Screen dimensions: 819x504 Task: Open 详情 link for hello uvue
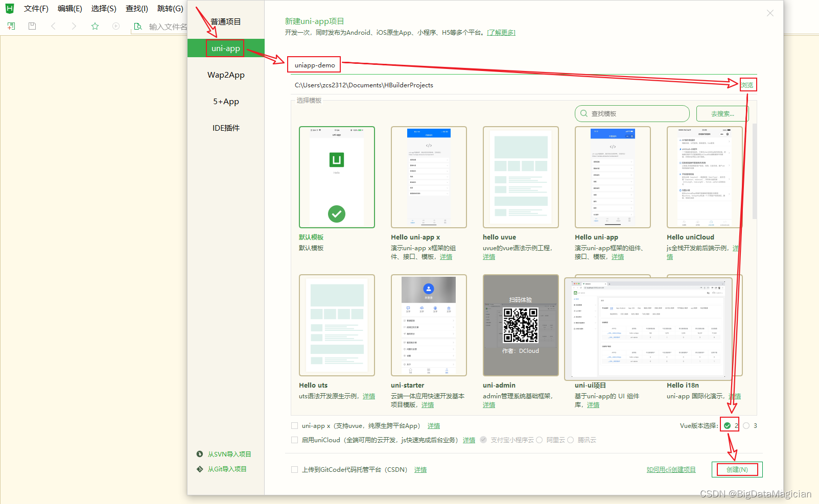click(489, 257)
